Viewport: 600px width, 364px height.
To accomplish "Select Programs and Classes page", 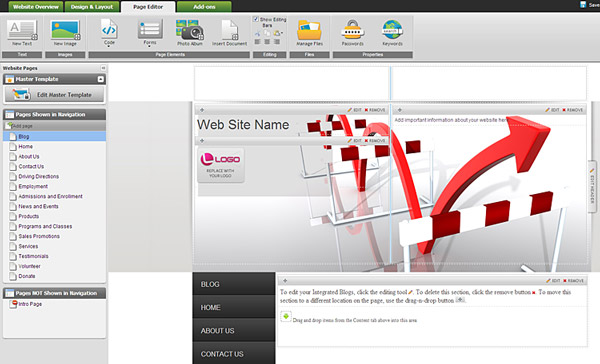I will point(45,226).
